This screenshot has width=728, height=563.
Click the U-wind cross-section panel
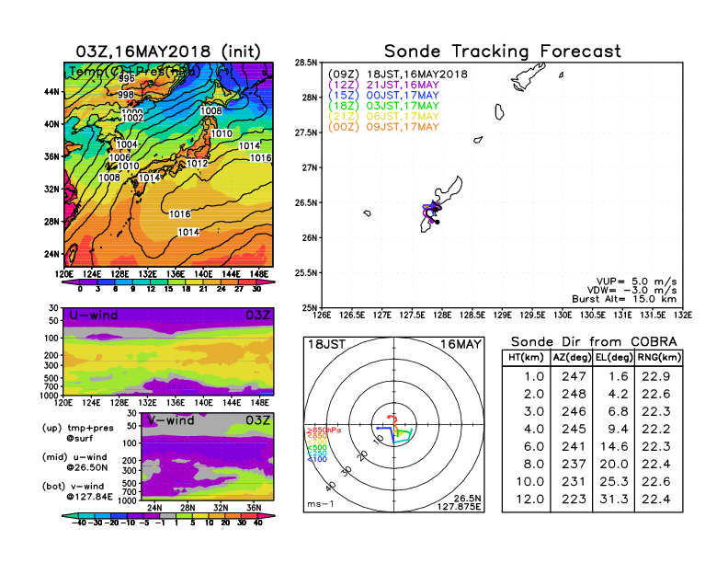(x=168, y=351)
